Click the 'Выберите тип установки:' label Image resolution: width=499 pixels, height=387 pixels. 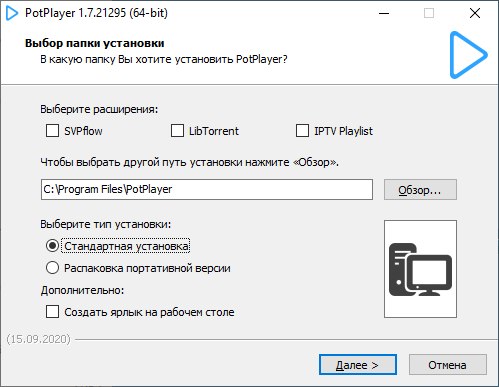coord(106,224)
